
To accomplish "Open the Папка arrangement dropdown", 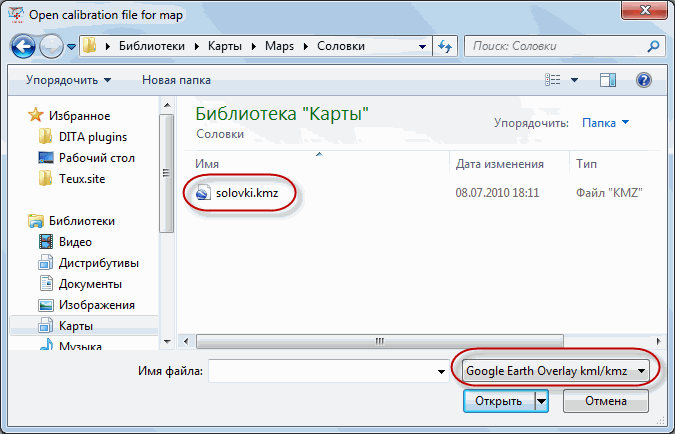I will click(x=606, y=122).
